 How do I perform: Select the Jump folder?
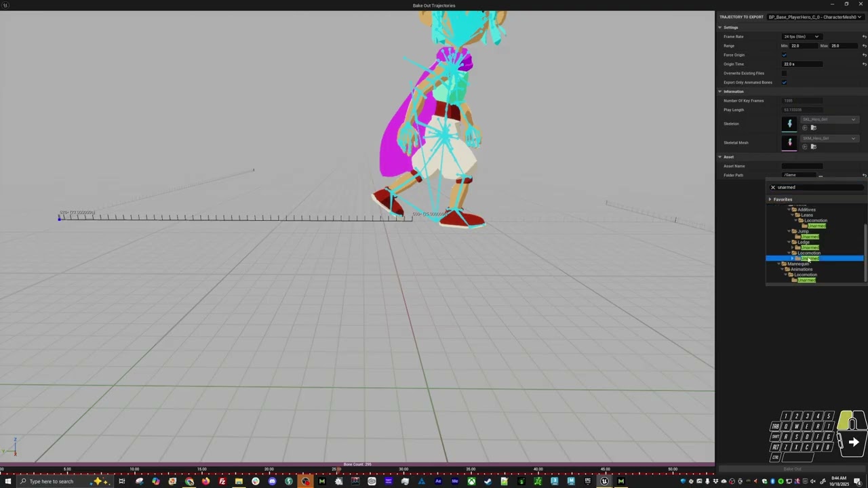tap(803, 231)
